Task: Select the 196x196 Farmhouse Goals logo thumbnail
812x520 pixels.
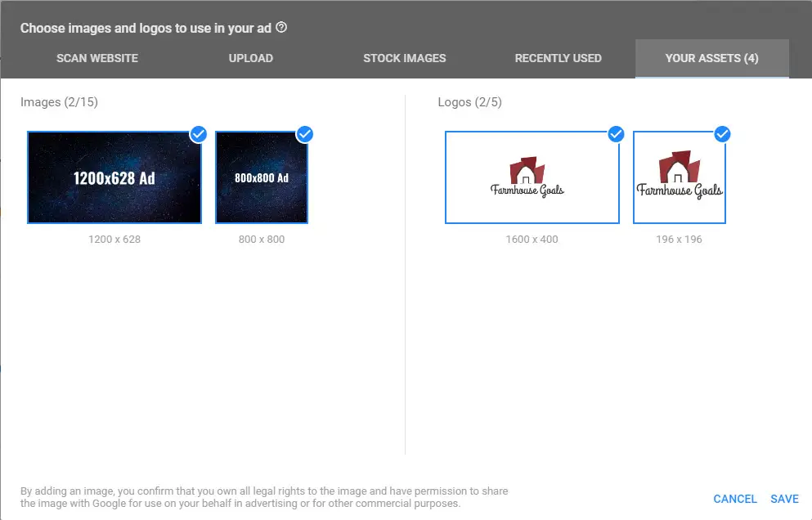Action: (x=679, y=177)
